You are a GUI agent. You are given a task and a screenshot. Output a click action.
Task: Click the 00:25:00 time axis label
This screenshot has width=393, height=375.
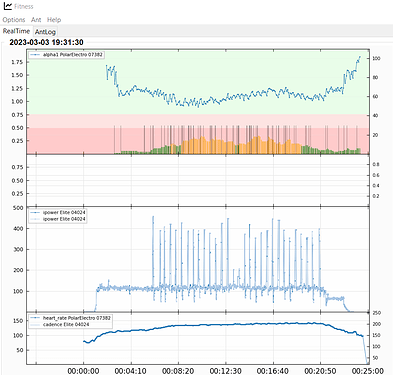click(368, 371)
